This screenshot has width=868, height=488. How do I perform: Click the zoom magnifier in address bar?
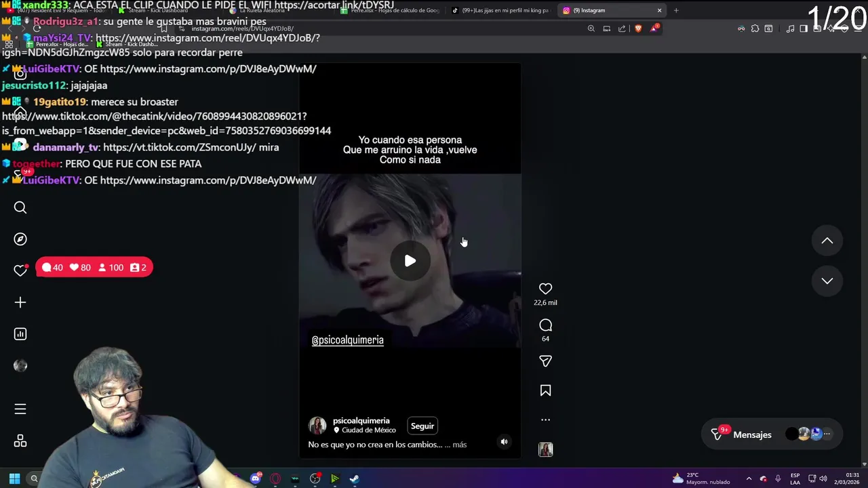pyautogui.click(x=591, y=28)
